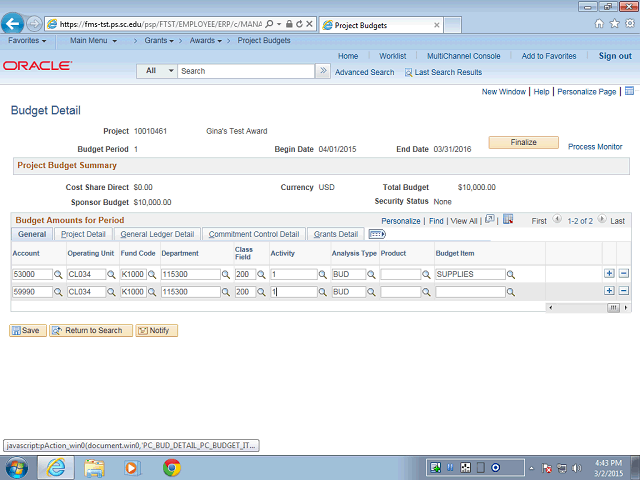Open Fund Code lookup in 53000 row
The height and width of the screenshot is (480, 640).
[x=152, y=275]
